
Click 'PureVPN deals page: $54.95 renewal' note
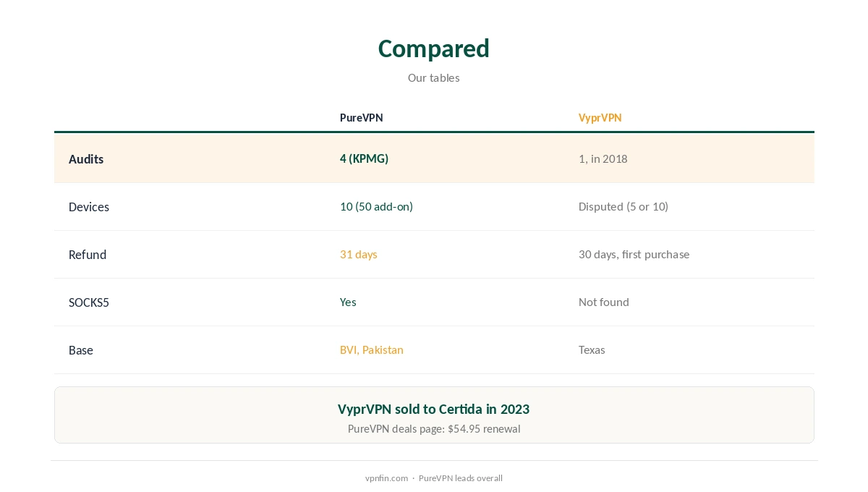coord(434,428)
